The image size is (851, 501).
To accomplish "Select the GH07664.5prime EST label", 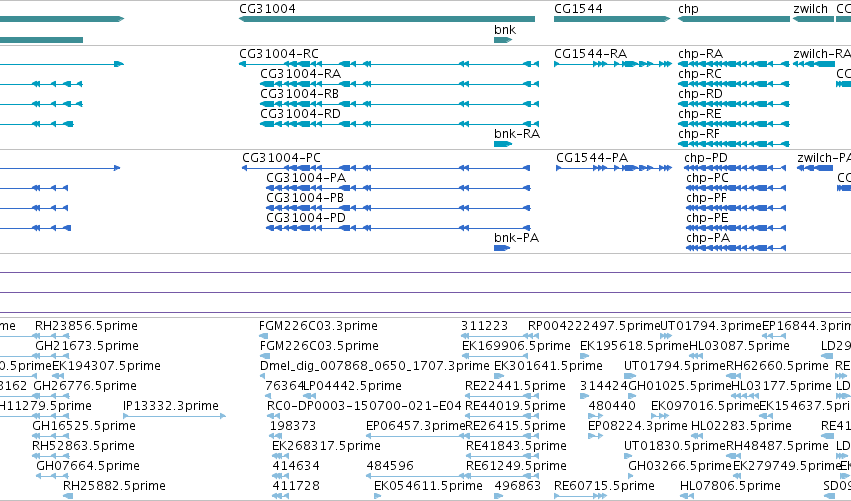I will pyautogui.click(x=88, y=467).
